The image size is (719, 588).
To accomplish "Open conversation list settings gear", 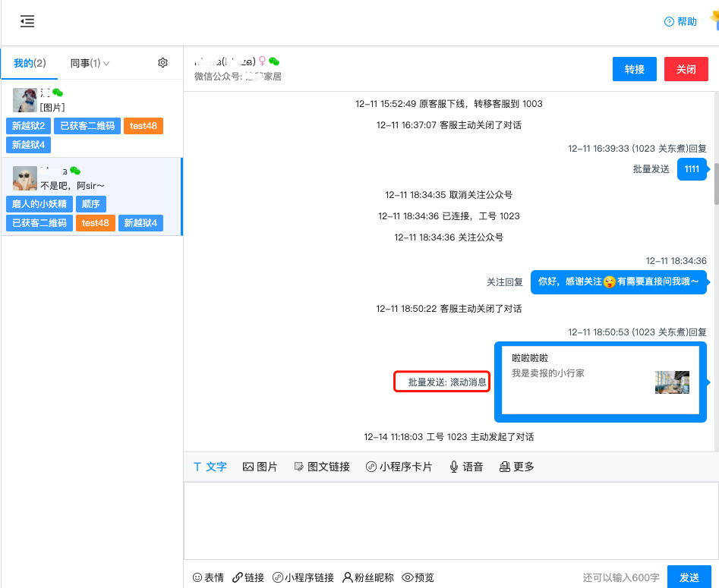I will 162,63.
